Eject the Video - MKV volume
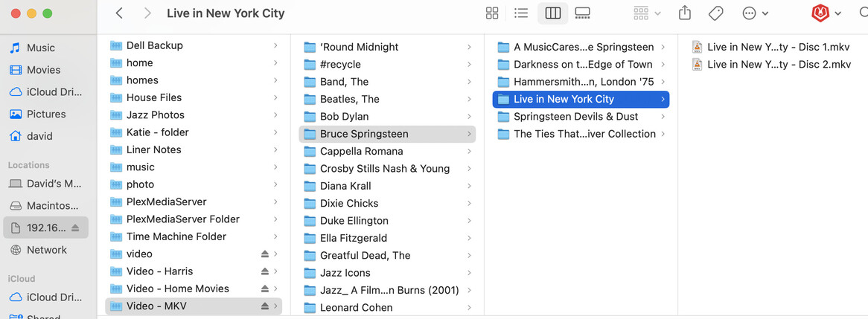Image resolution: width=868 pixels, height=319 pixels. (x=265, y=306)
